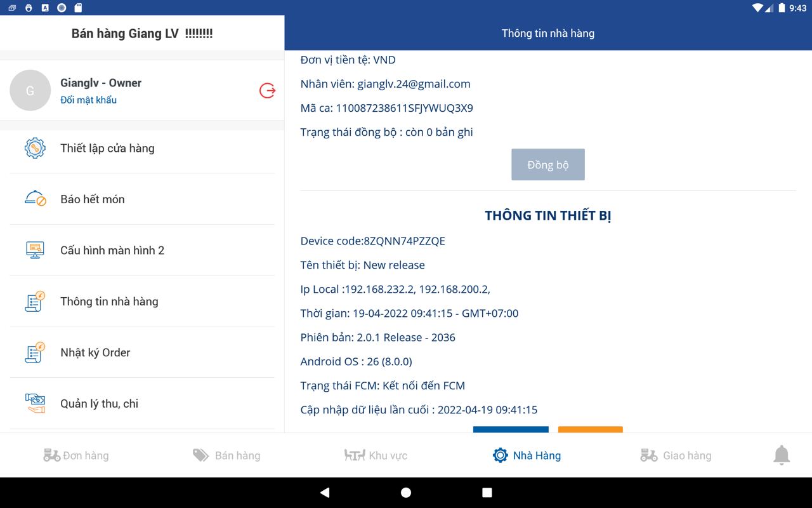Switch to the Đơn hàng tab
812x508 pixels.
(76, 455)
